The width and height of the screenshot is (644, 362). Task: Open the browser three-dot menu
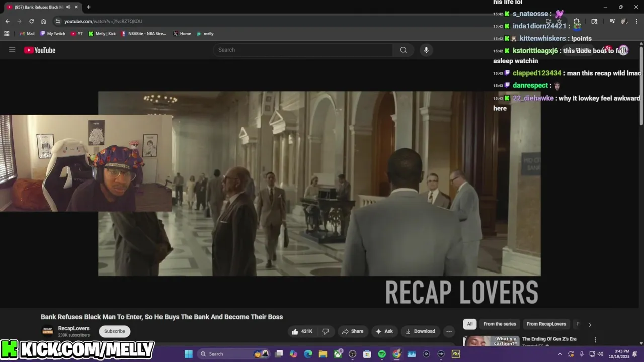tap(636, 21)
